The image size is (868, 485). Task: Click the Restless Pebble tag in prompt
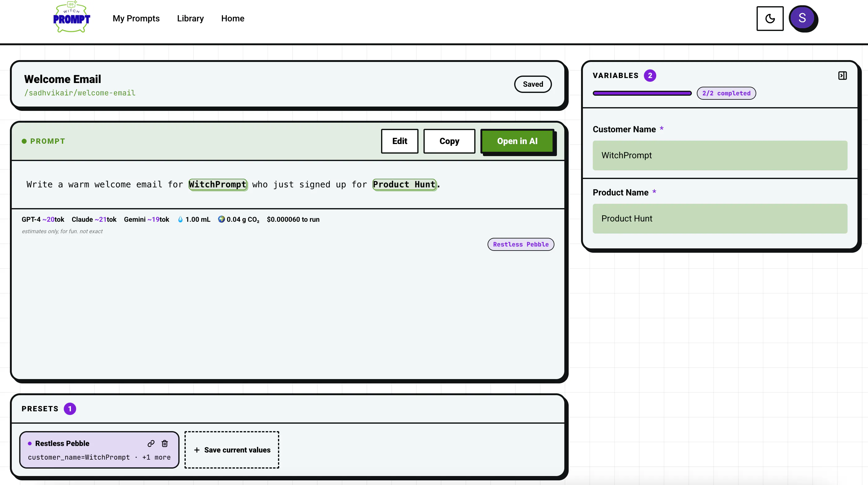click(521, 244)
